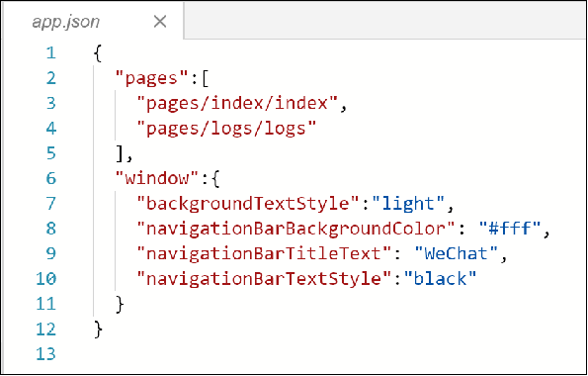Screen dimensions: 588x376
Task: Click the backgroundTextStyle key
Action: (x=248, y=204)
